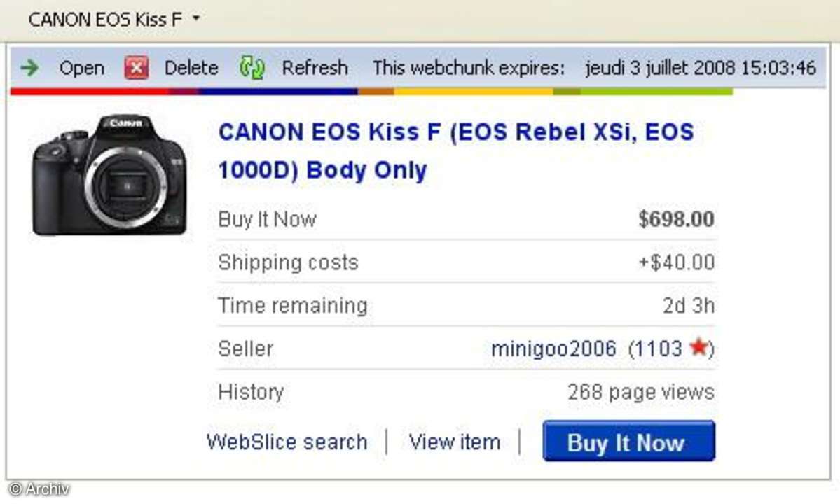The height and width of the screenshot is (504, 840).
Task: Click the red Delete X icon
Action: (136, 68)
